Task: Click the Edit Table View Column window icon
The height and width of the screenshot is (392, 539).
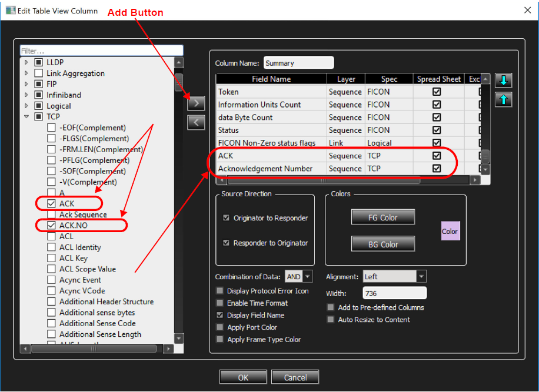Action: point(11,11)
